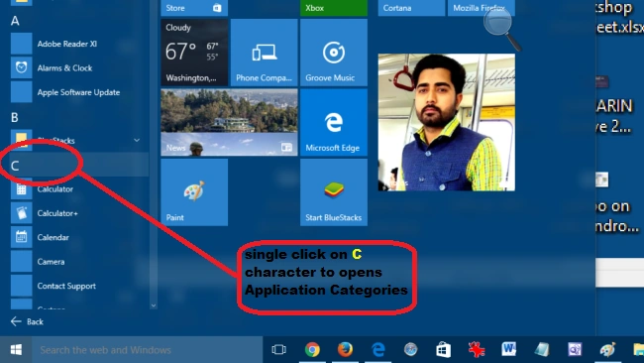Open Edge from the taskbar
The width and height of the screenshot is (644, 363).
click(377, 350)
